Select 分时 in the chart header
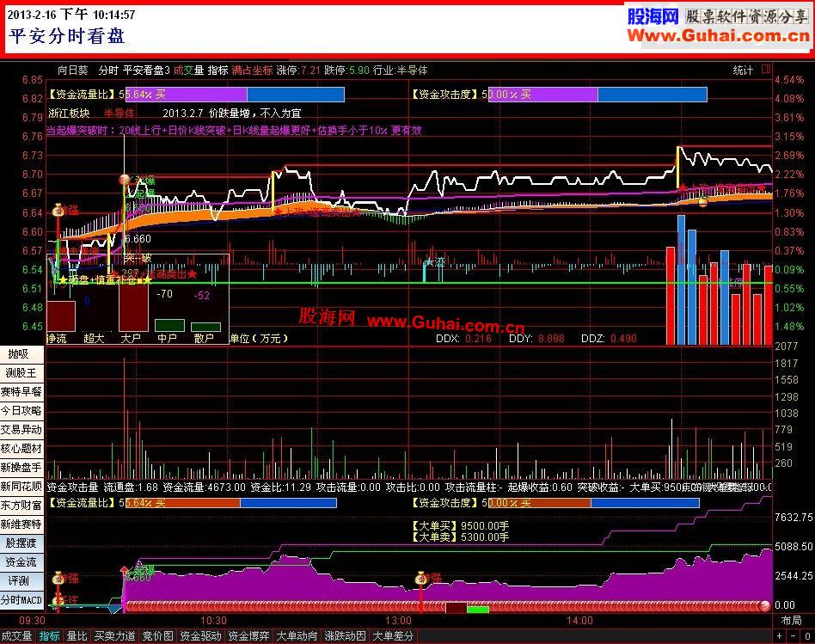Image resolution: width=815 pixels, height=644 pixels. [x=108, y=71]
